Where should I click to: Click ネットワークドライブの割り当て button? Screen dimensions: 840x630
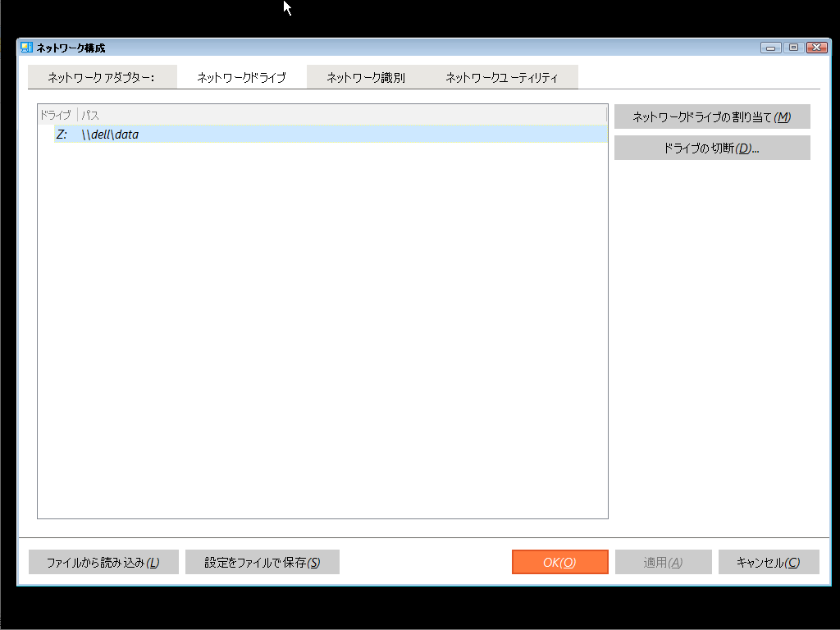(711, 116)
